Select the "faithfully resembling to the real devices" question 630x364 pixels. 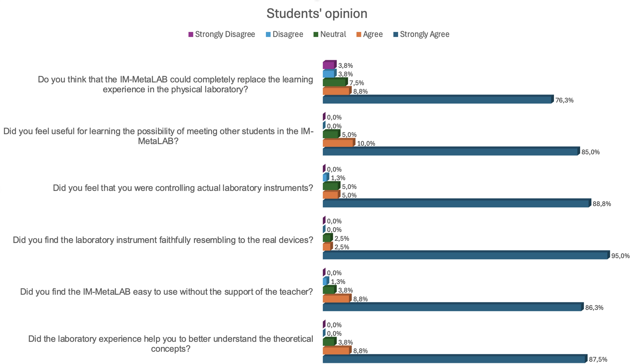(163, 240)
